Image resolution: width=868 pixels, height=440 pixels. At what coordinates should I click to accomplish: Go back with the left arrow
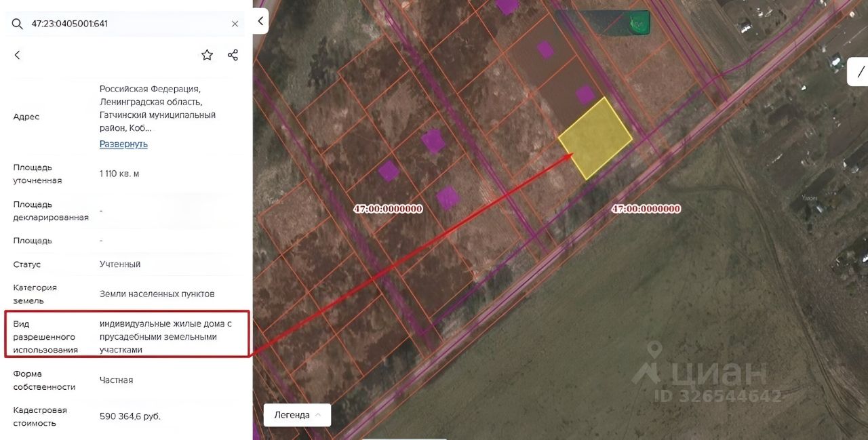[x=17, y=55]
